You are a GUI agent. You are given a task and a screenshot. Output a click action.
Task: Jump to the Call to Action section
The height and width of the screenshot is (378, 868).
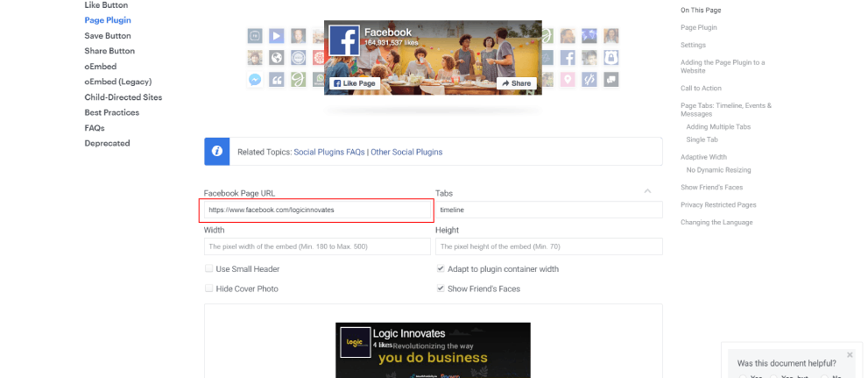[x=701, y=88]
